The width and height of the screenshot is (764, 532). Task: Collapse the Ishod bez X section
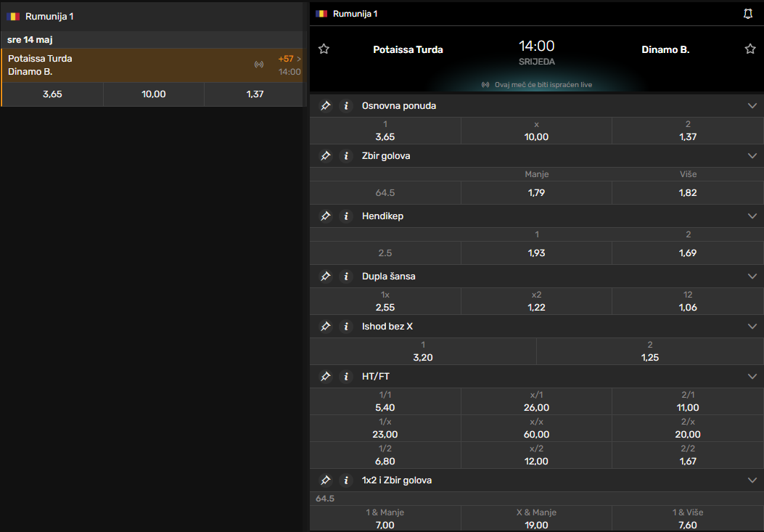752,326
